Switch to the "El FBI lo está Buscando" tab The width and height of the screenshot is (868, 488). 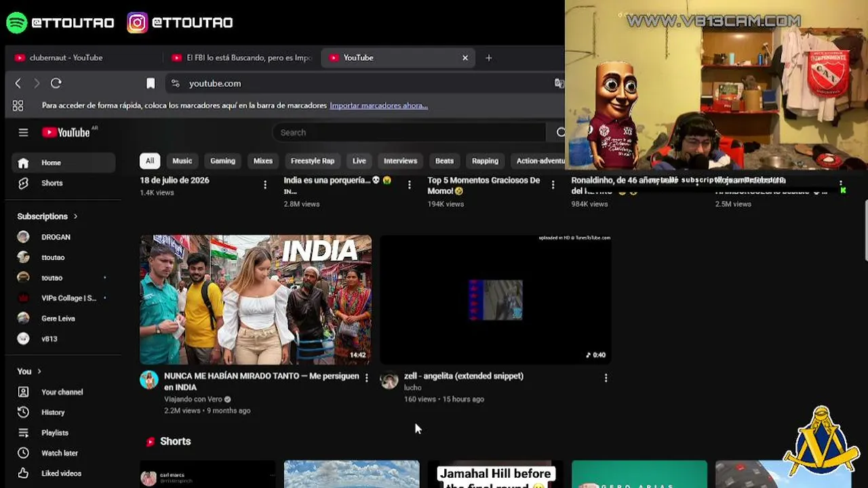(242, 58)
